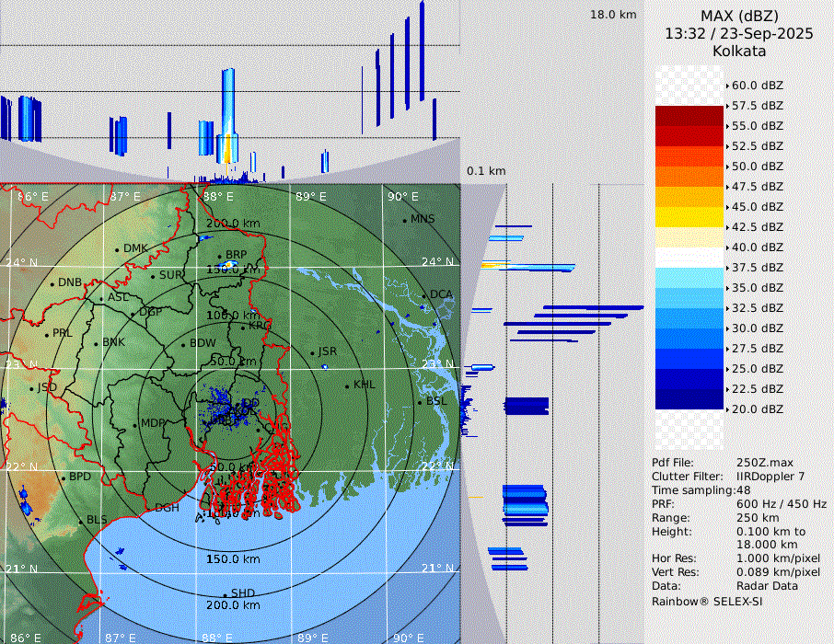Click the DMK station marker

pos(118,249)
